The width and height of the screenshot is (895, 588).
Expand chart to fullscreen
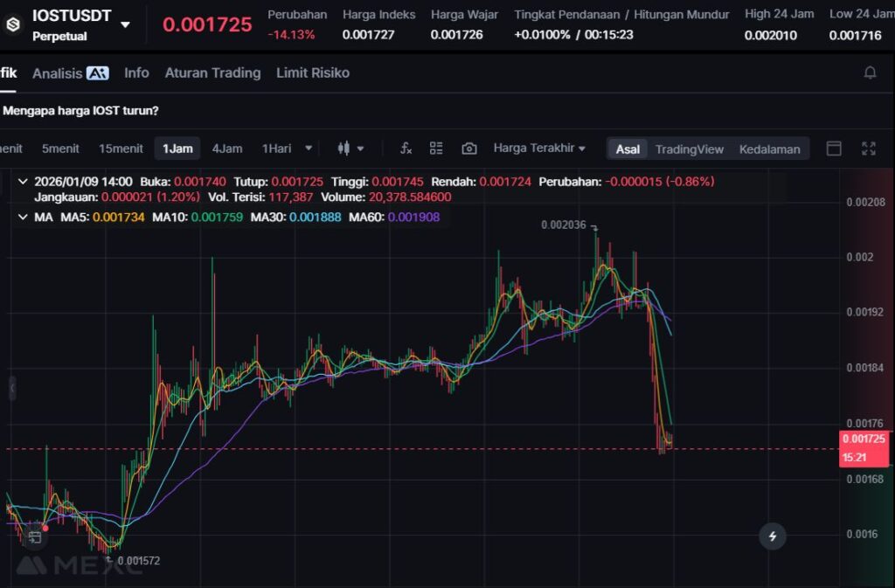[x=868, y=149]
